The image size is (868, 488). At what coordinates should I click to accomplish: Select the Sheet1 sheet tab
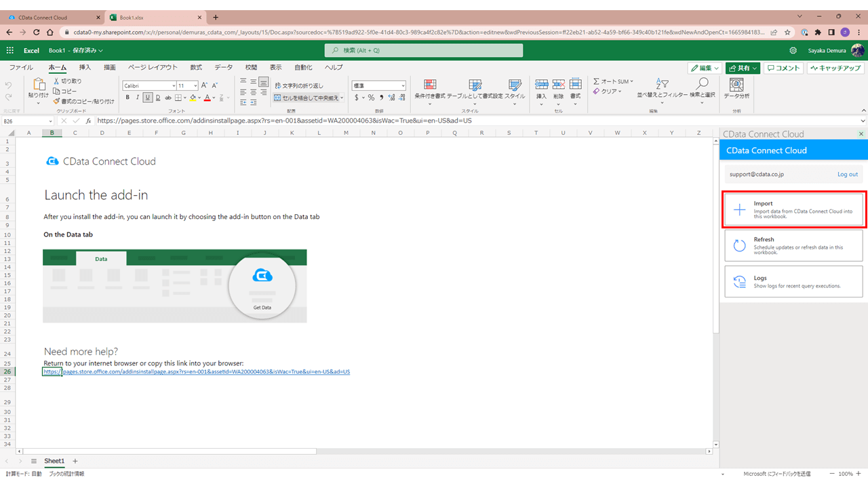click(54, 461)
